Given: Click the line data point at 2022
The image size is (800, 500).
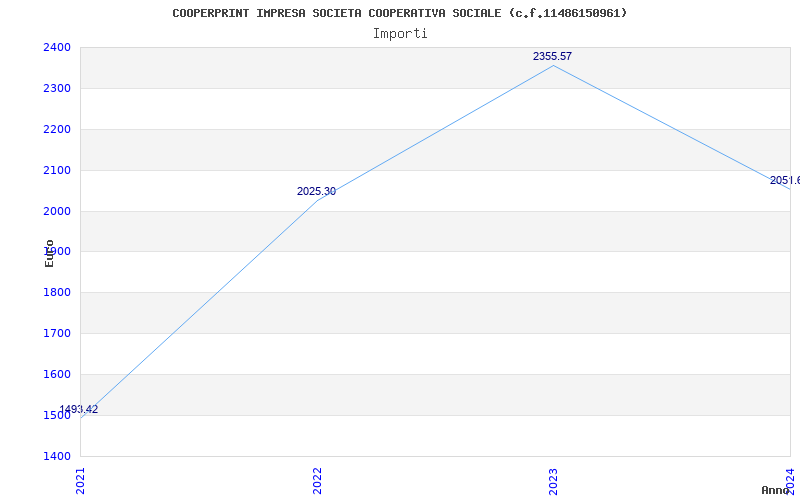Looking at the screenshot, I should 317,201.
